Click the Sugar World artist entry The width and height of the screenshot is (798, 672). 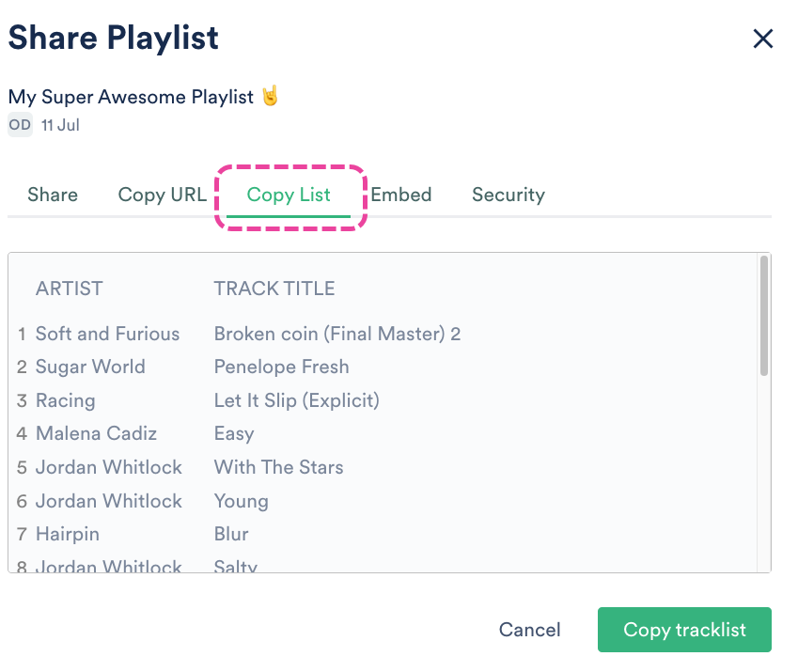click(90, 367)
